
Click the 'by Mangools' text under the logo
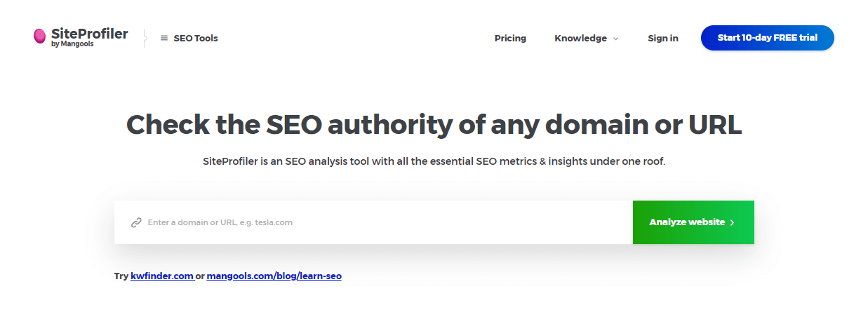tap(72, 44)
